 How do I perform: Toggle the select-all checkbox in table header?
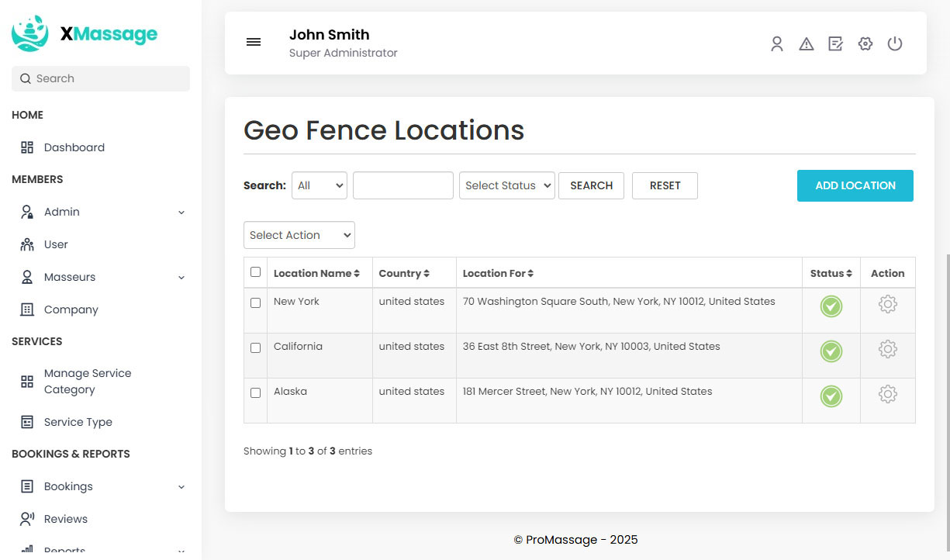(x=256, y=272)
